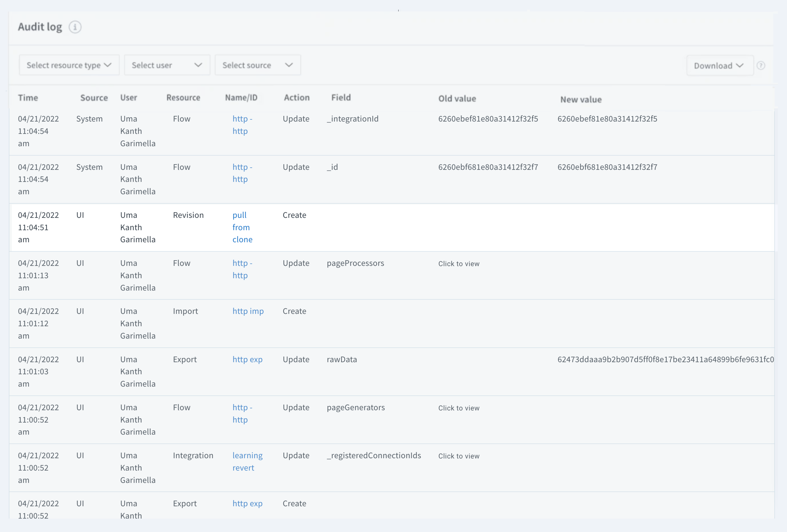This screenshot has width=787, height=532.
Task: Click the User column header
Action: (129, 98)
